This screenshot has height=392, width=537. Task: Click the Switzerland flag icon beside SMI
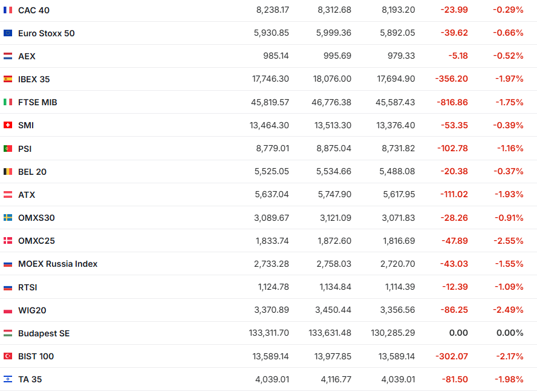tap(8, 125)
